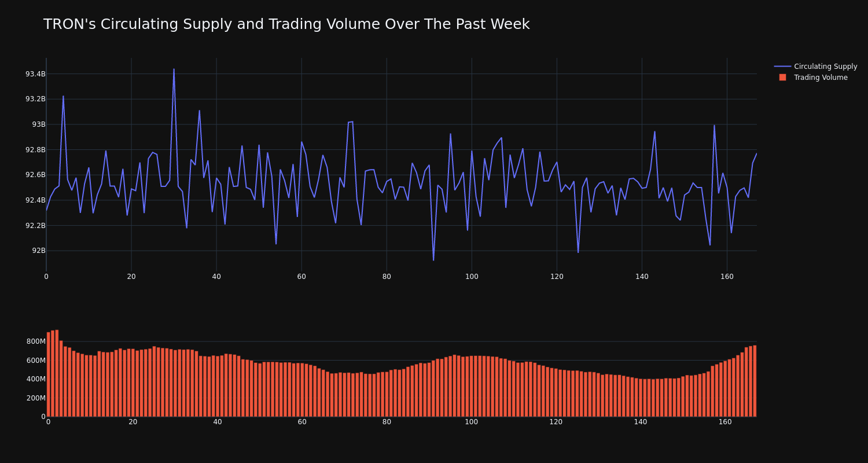This screenshot has width=868, height=463.
Task: Click the 160 tick on supply chart x-axis
Action: [x=727, y=277]
